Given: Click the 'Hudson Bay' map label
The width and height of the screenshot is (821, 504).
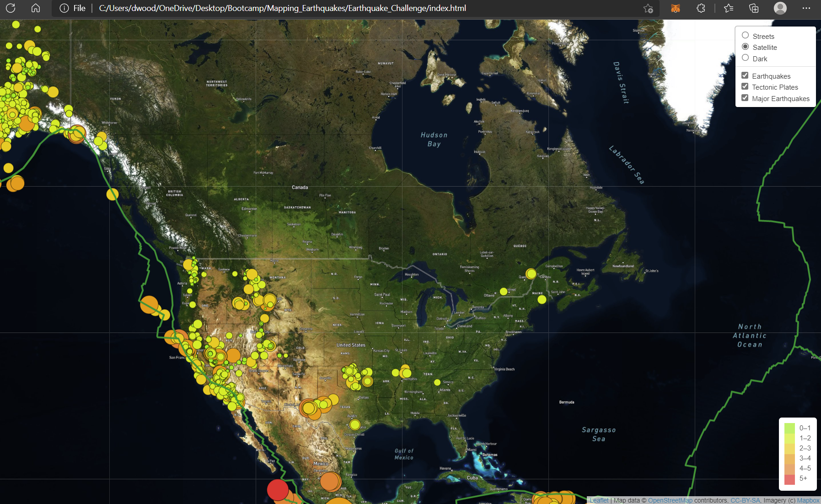Looking at the screenshot, I should coord(434,139).
